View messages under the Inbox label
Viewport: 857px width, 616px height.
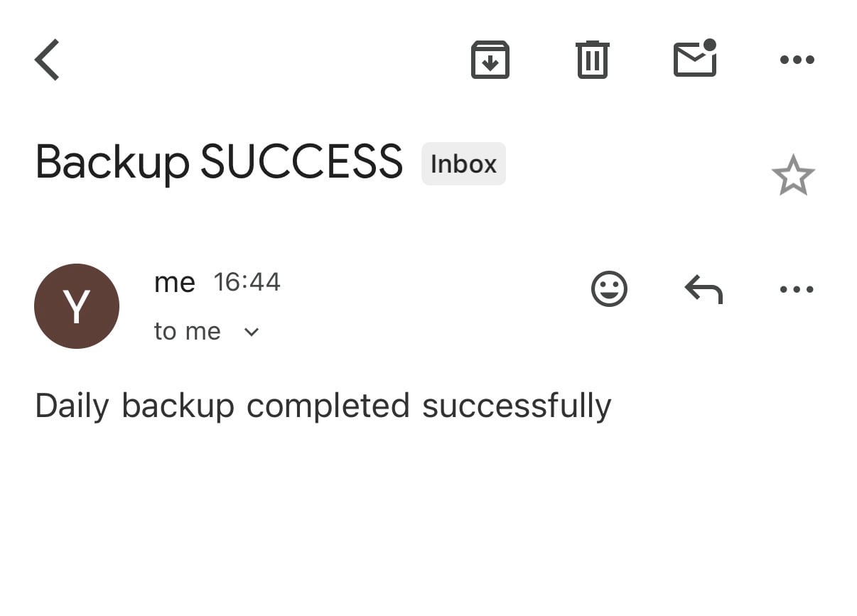coord(463,163)
